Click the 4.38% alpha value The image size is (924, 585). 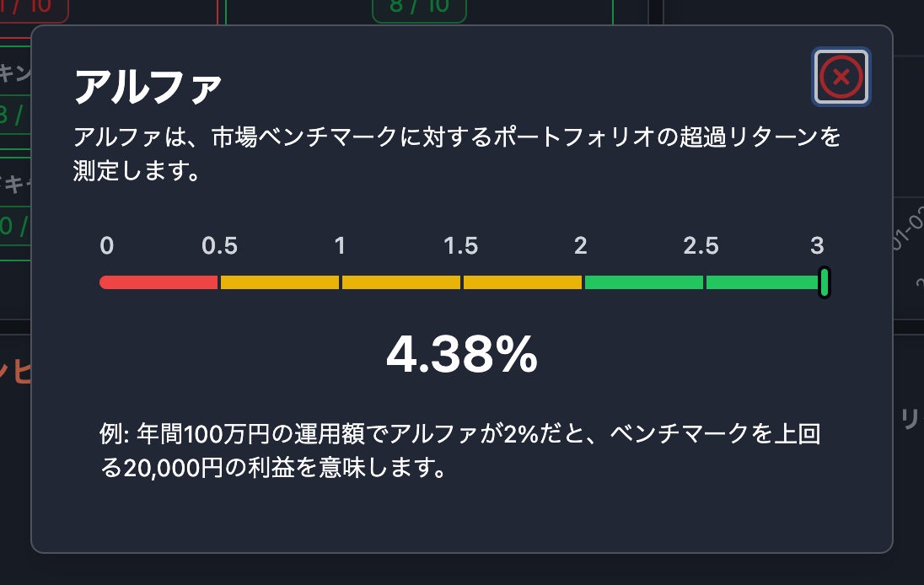pyautogui.click(x=462, y=356)
